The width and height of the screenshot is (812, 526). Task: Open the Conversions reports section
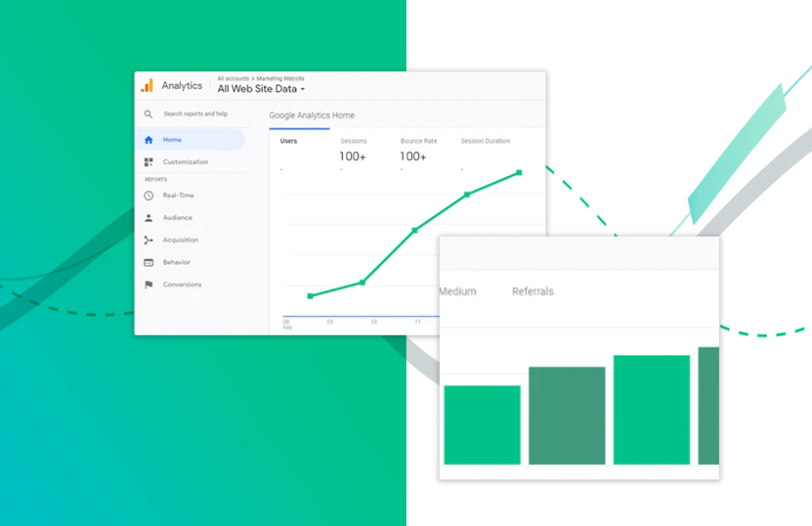190,285
